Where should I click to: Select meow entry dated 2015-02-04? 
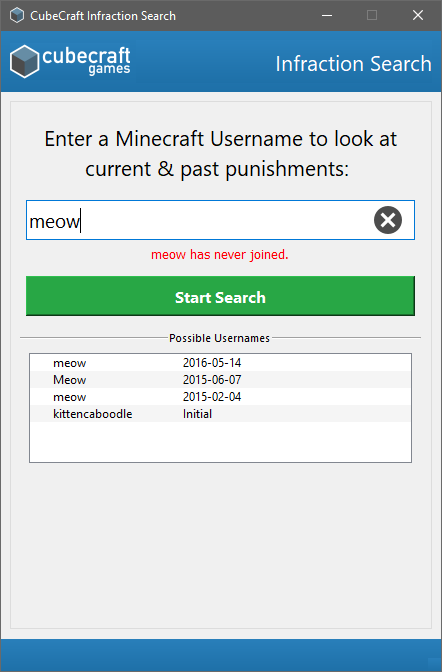click(x=220, y=397)
